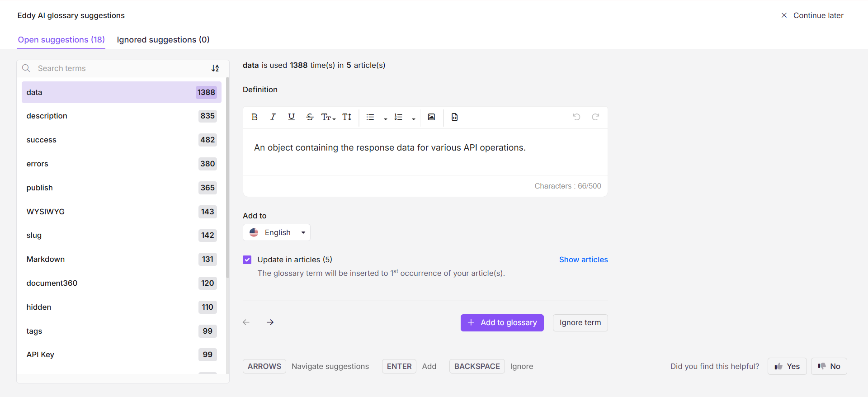
Task: Open the font size tool
Action: pos(347,117)
